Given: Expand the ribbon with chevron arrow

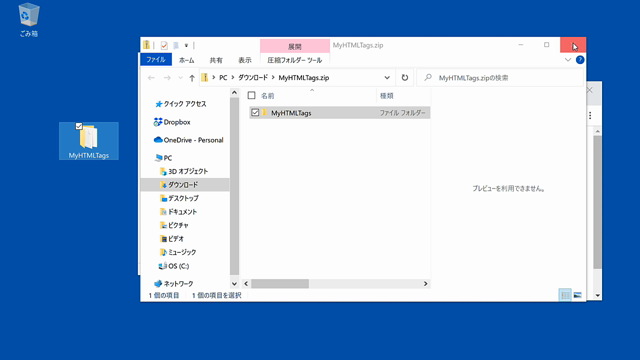Looking at the screenshot, I should 568,60.
